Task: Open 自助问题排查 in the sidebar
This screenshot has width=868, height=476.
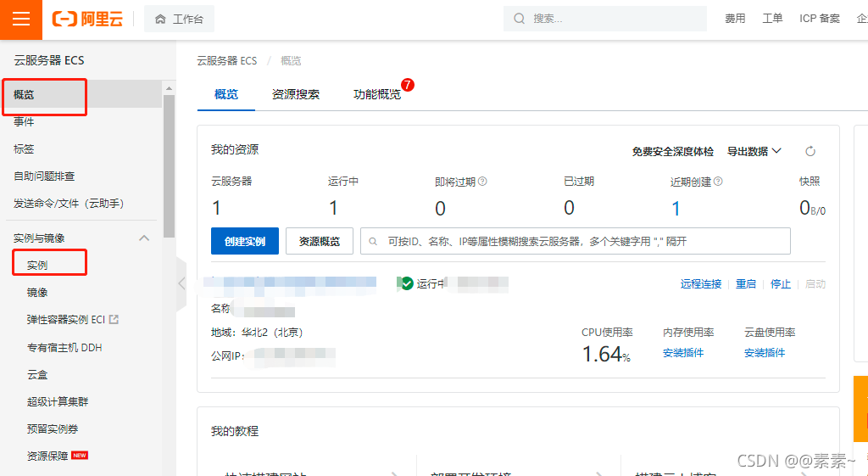Action: [44, 176]
